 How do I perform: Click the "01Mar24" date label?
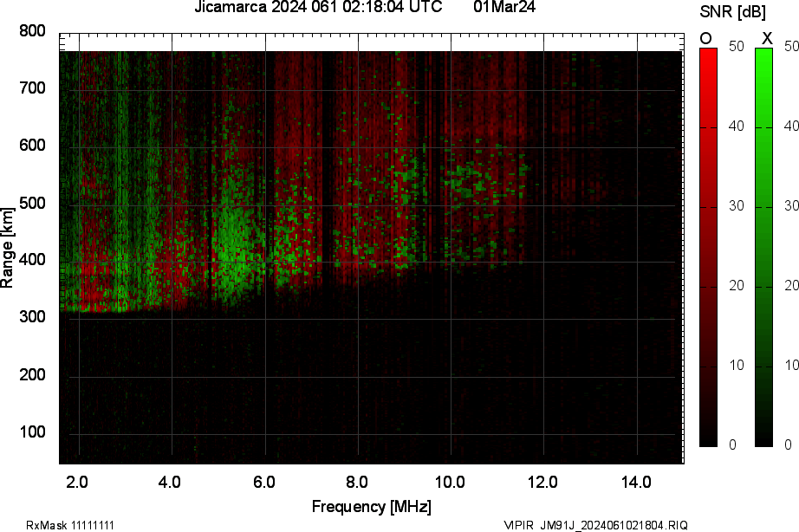tap(504, 8)
